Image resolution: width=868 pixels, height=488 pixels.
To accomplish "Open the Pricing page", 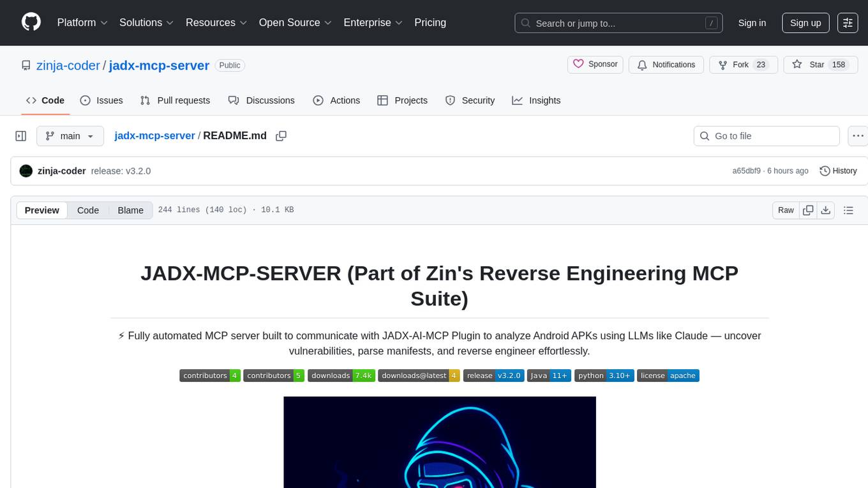I will [x=430, y=22].
